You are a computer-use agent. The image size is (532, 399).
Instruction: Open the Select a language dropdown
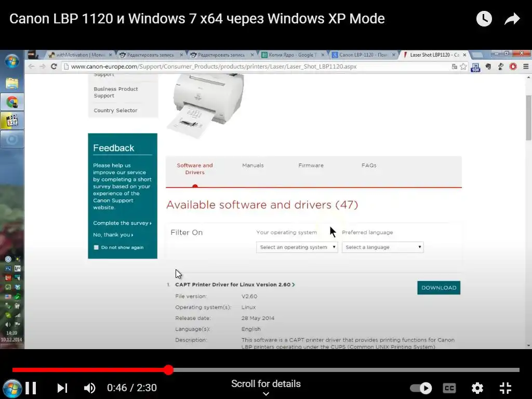383,247
